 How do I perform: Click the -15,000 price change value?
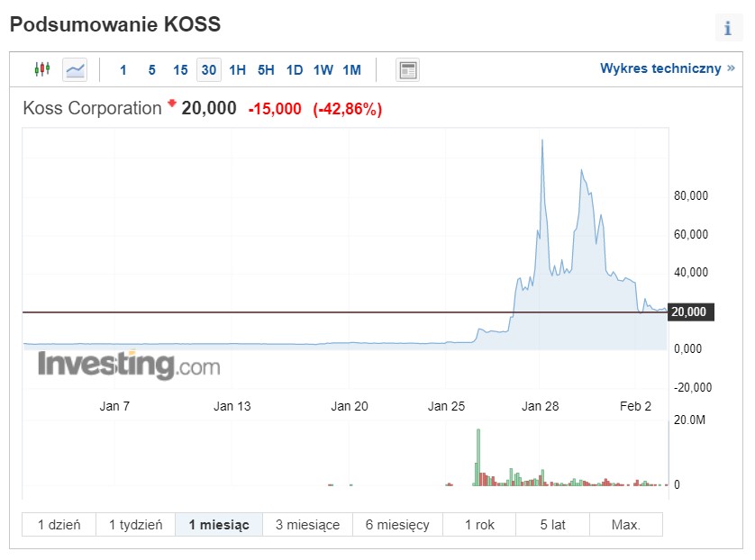coord(275,109)
